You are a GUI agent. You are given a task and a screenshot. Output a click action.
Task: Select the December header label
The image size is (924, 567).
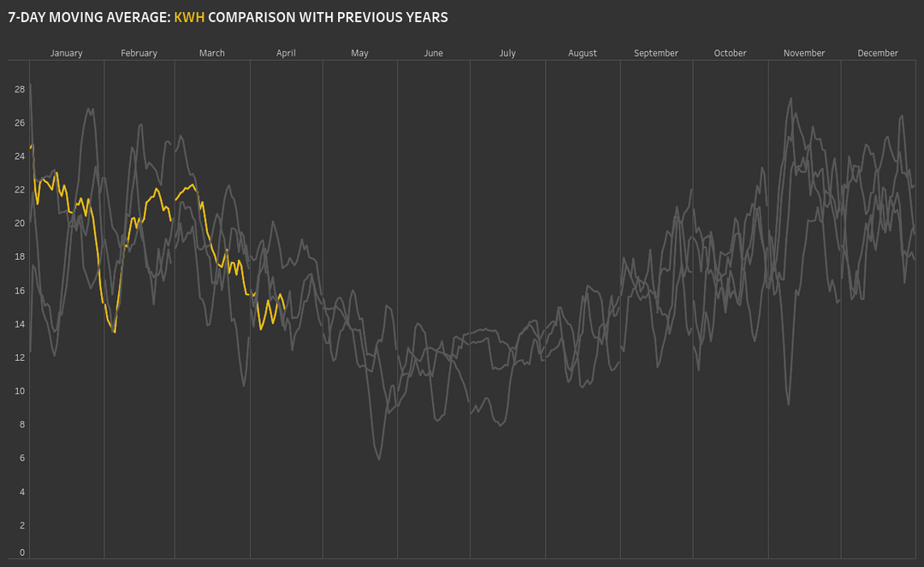(x=878, y=53)
